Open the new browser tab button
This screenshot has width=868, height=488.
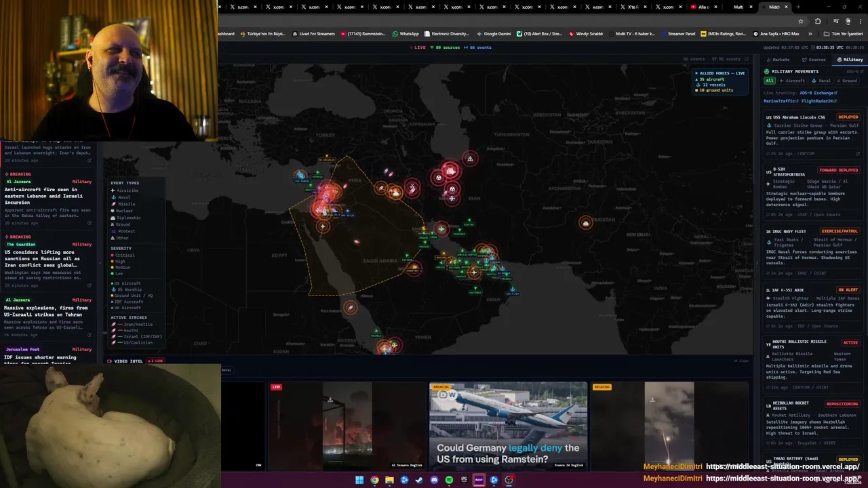pos(800,7)
